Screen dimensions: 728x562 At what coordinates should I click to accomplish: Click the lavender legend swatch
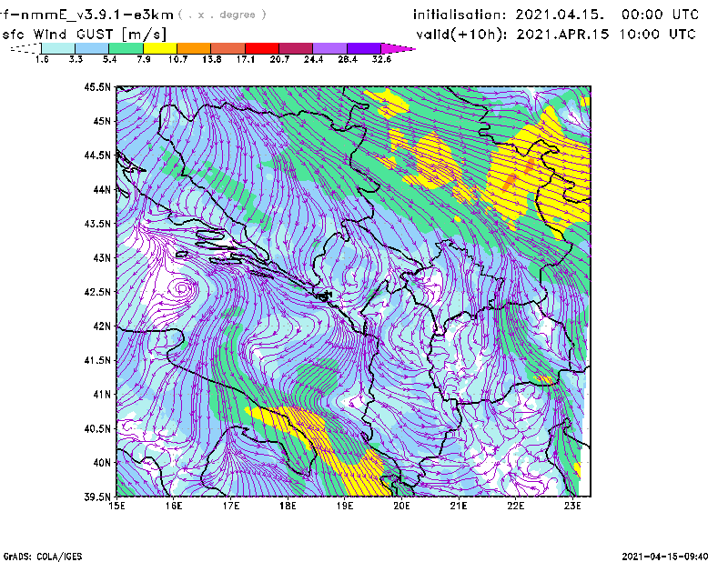click(329, 48)
